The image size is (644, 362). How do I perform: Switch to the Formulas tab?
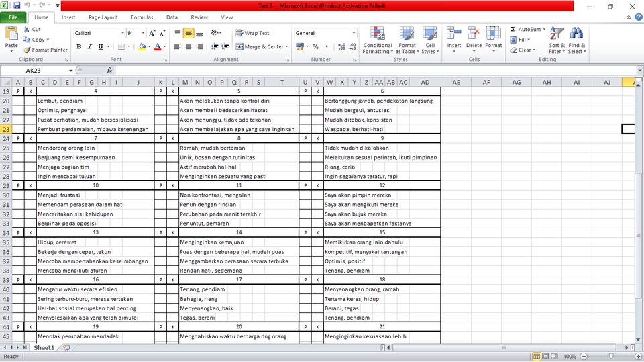142,17
